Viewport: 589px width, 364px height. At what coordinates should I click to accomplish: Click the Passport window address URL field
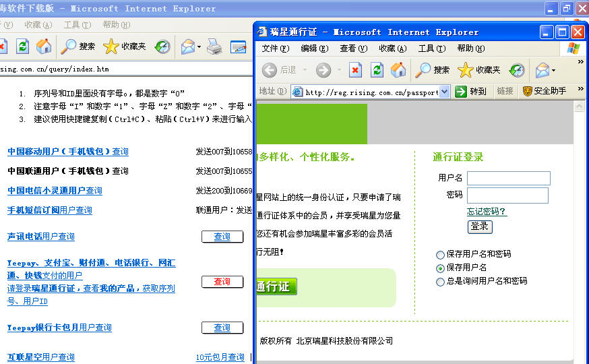371,92
